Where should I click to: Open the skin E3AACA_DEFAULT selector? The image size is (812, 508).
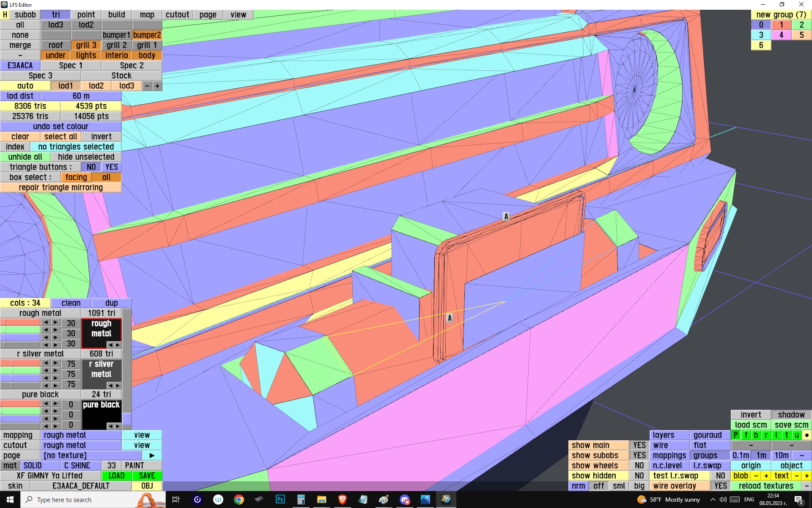click(x=81, y=486)
